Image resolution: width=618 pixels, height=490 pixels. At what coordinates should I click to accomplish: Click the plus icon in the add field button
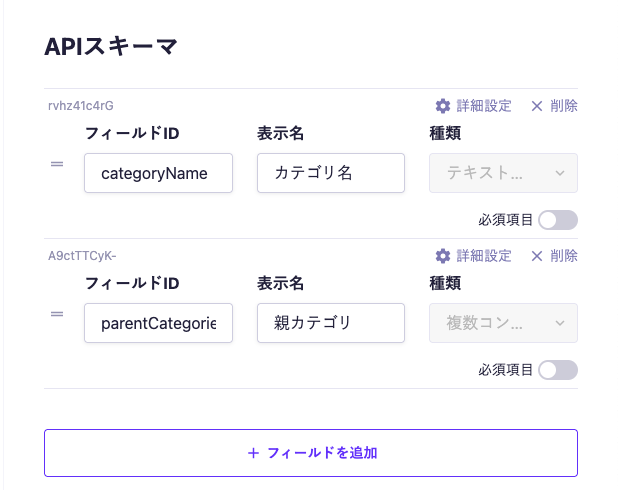pyautogui.click(x=253, y=453)
